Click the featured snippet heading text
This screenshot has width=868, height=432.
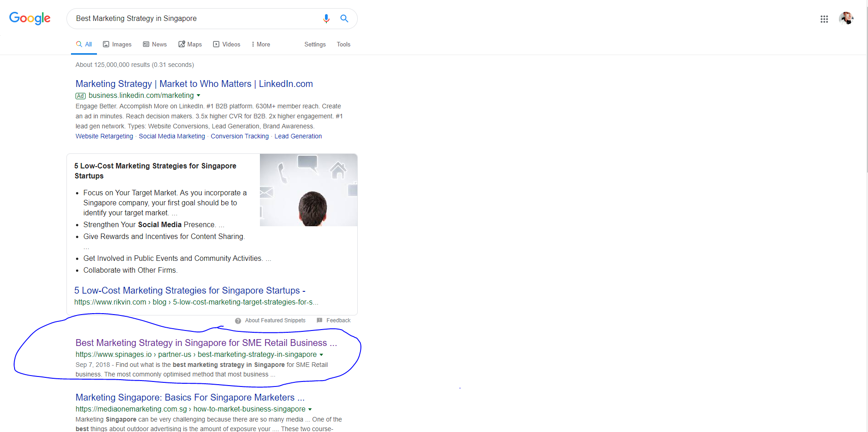(155, 171)
